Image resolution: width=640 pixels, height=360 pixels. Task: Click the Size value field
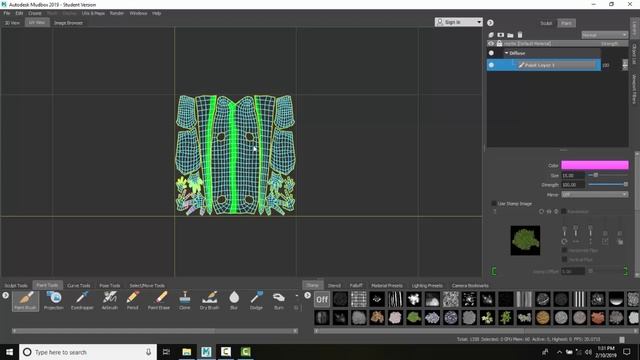coord(573,175)
